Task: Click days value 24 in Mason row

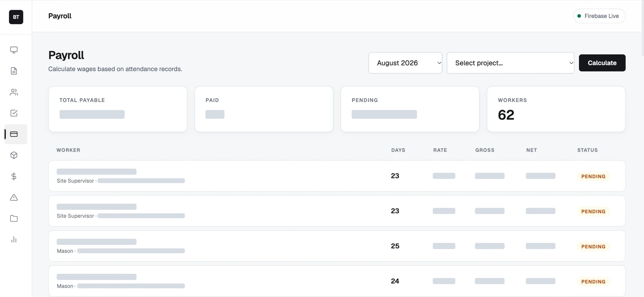Action: (x=395, y=281)
